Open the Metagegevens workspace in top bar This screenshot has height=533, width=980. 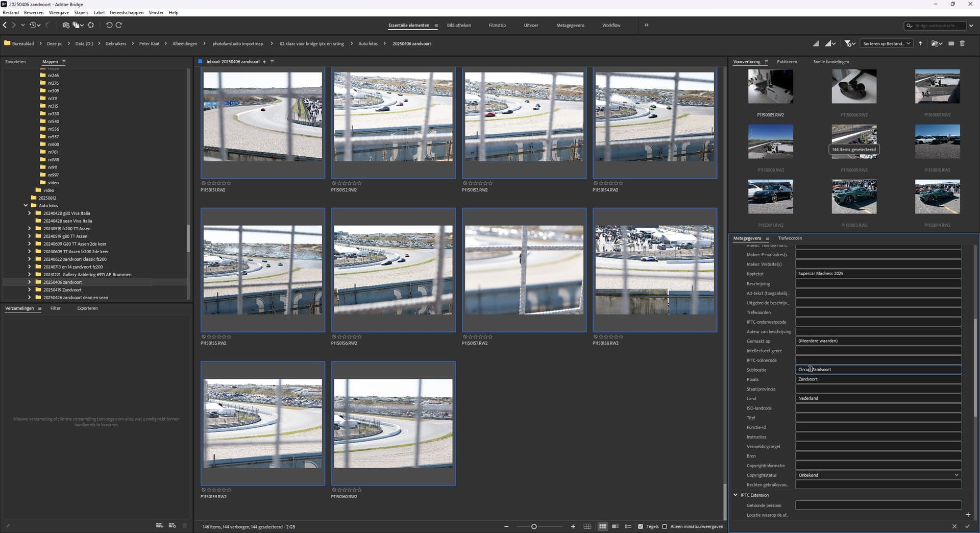pos(570,25)
